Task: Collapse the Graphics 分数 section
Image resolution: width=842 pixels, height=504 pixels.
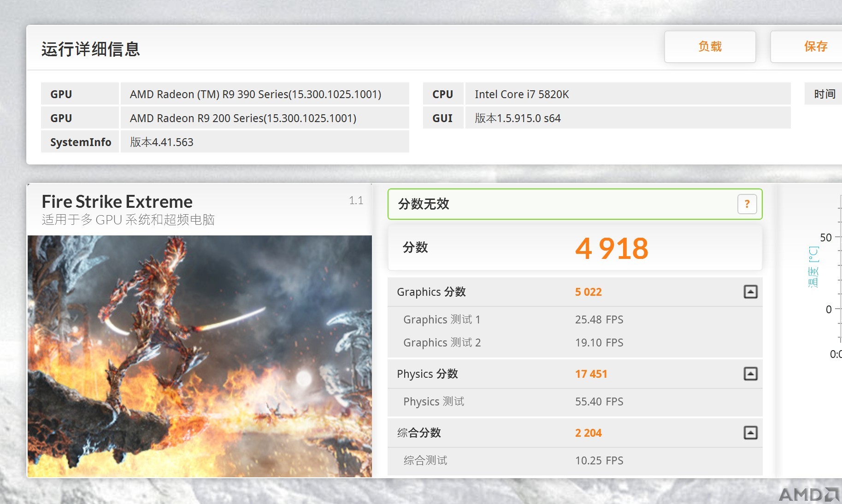Action: coord(751,292)
